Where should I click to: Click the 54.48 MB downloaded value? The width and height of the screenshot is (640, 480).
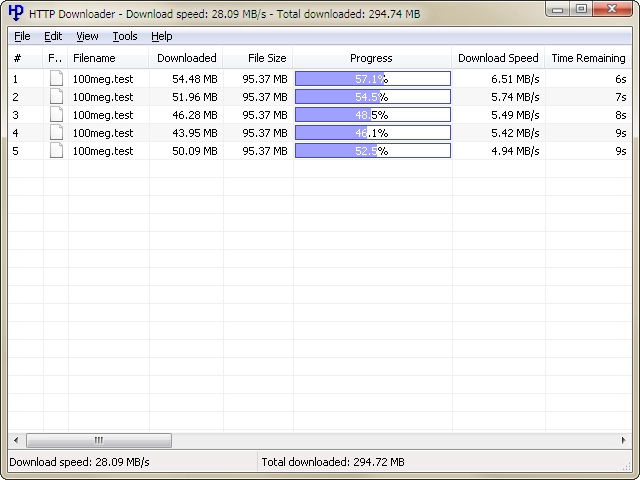(x=195, y=79)
